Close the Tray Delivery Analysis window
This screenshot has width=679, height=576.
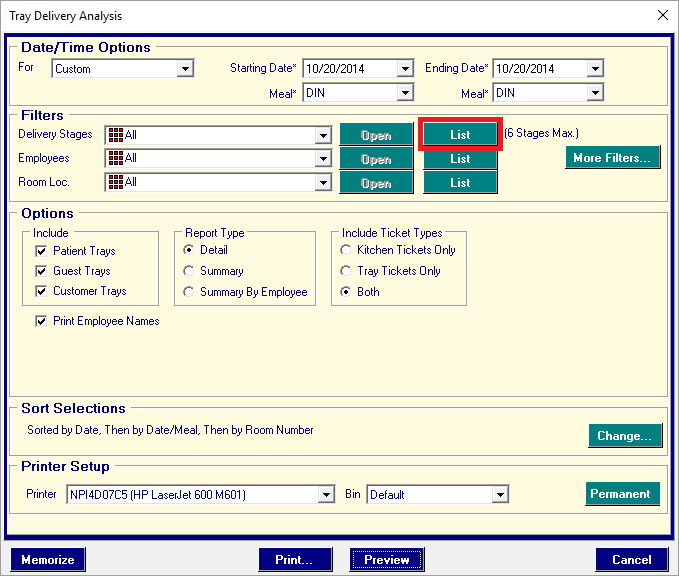point(662,15)
